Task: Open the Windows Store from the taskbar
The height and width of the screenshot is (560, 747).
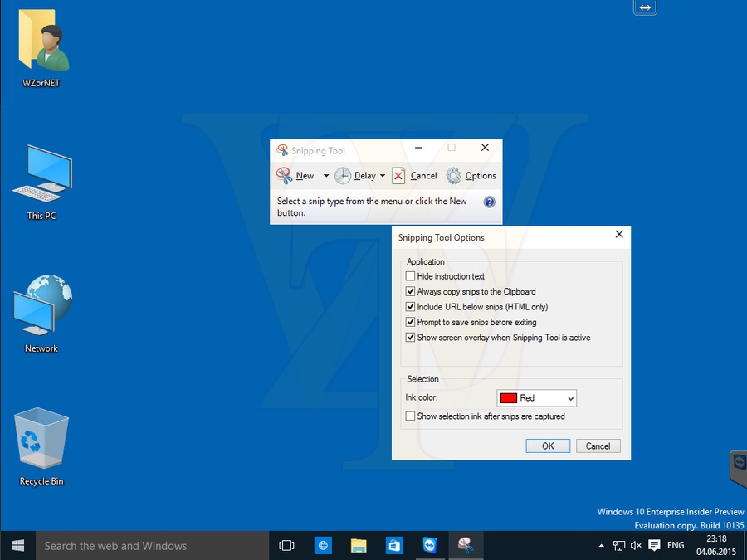Action: click(x=394, y=545)
